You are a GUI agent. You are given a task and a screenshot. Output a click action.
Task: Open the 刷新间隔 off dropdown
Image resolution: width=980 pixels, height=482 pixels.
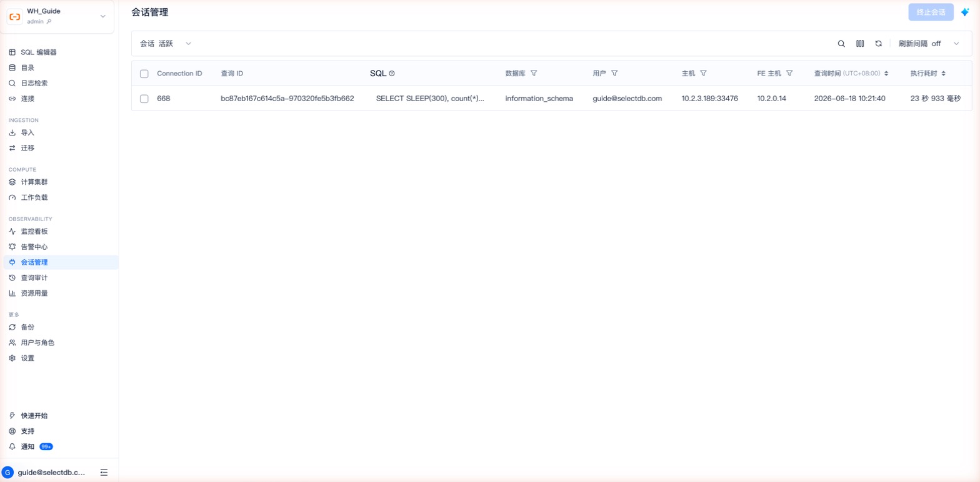point(929,44)
